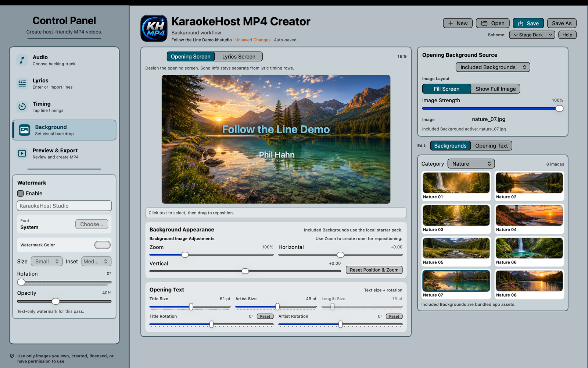Open the watermark Size Small dropdown
Viewport: 588px width, 368px height.
point(47,261)
